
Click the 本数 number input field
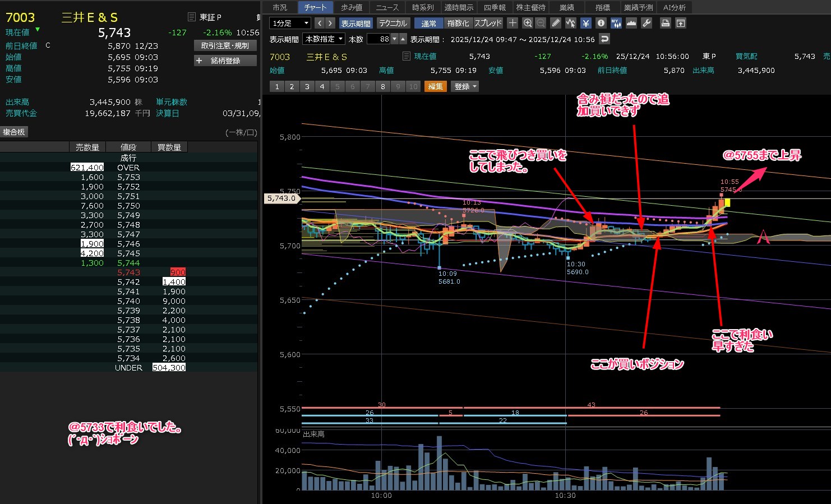tap(379, 39)
